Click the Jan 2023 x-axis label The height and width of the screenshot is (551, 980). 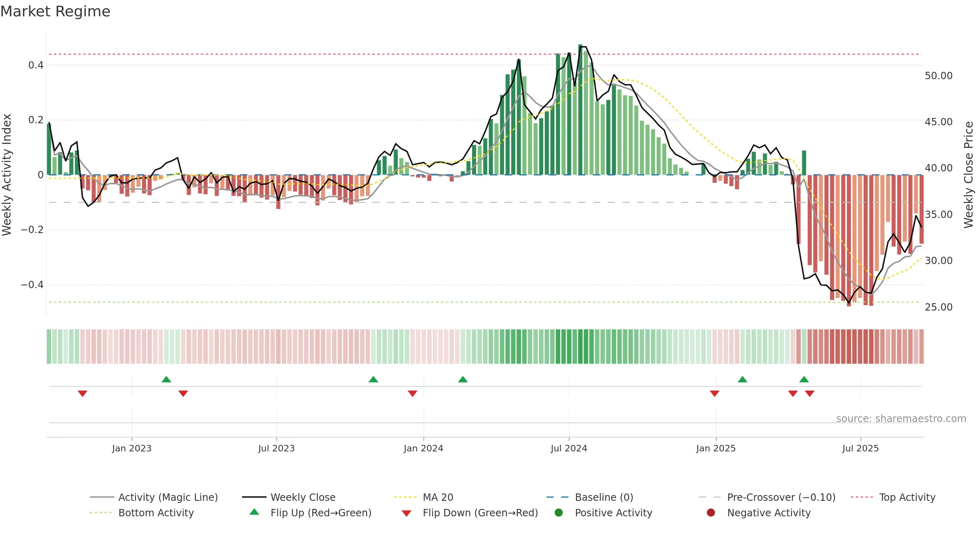(x=132, y=448)
